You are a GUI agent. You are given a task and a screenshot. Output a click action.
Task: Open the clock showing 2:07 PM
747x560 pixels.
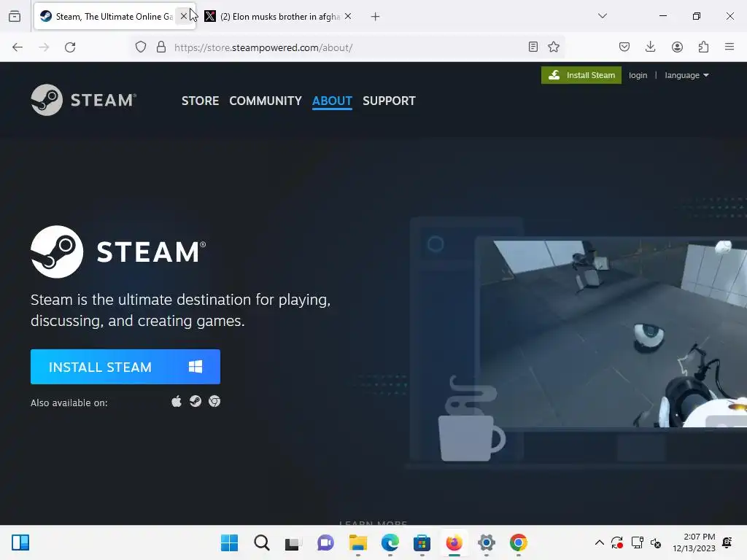pos(694,542)
